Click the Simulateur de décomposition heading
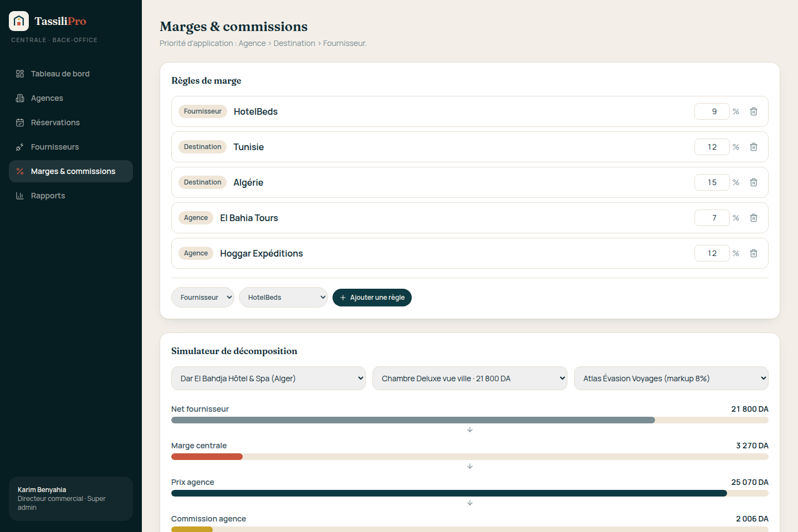Viewport: 798px width, 532px height. 234,351
